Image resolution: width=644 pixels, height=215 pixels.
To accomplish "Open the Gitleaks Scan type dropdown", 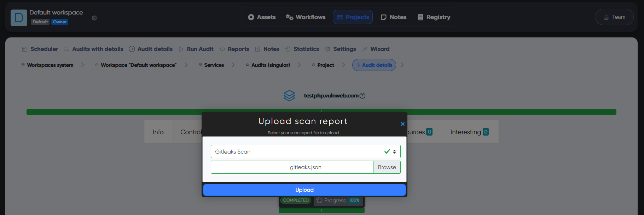I will (305, 152).
